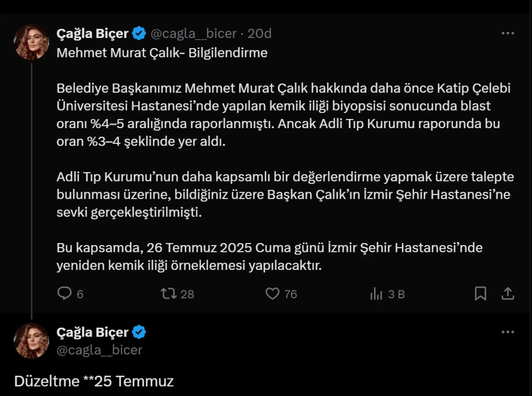Viewport: 532px width, 396px height.
Task: Click the verified badge on top tweet
Action: [x=139, y=34]
